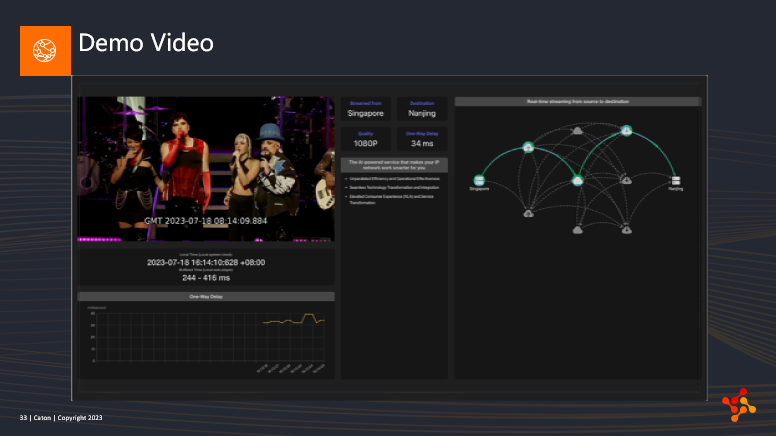Select the green download node atop the map
Image resolution: width=776 pixels, height=436 pixels.
tap(627, 131)
